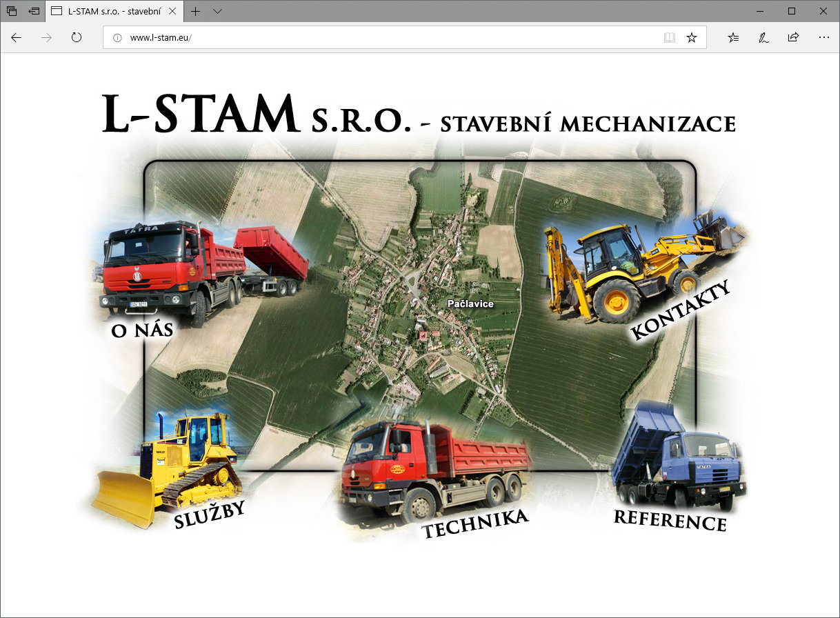The height and width of the screenshot is (618, 840).
Task: Add page to favorites with star icon
Action: [x=692, y=38]
